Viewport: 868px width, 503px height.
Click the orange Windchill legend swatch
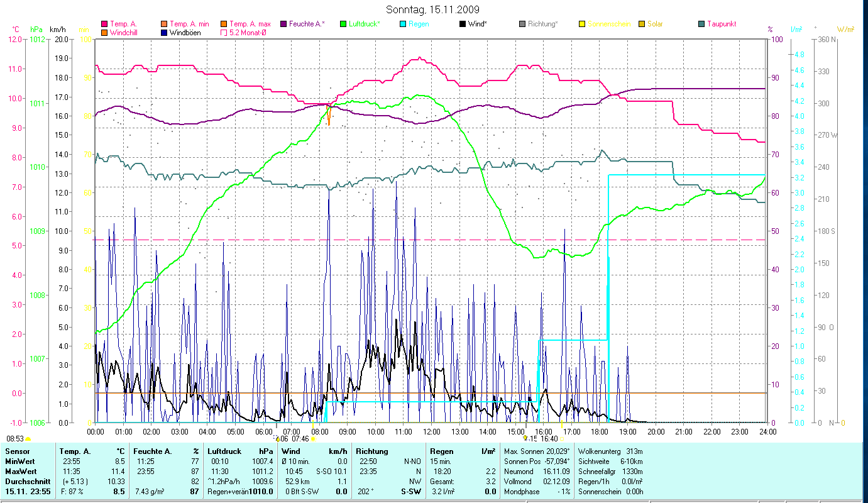[x=104, y=32]
